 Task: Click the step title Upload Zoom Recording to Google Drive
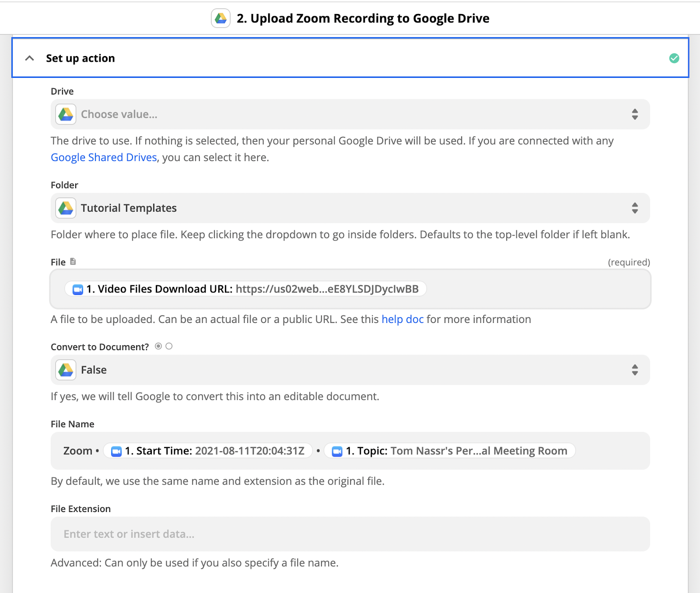click(x=363, y=18)
